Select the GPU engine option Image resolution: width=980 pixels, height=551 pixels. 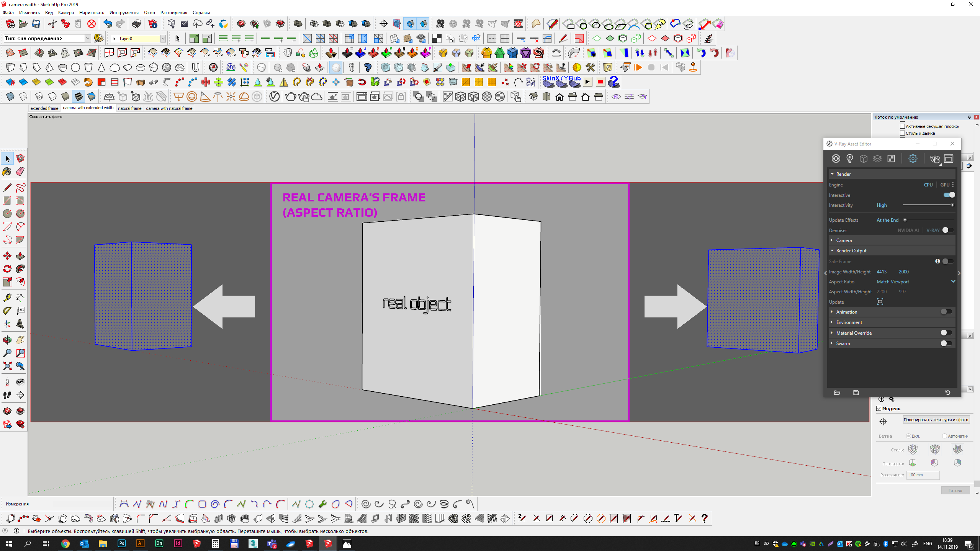point(944,185)
